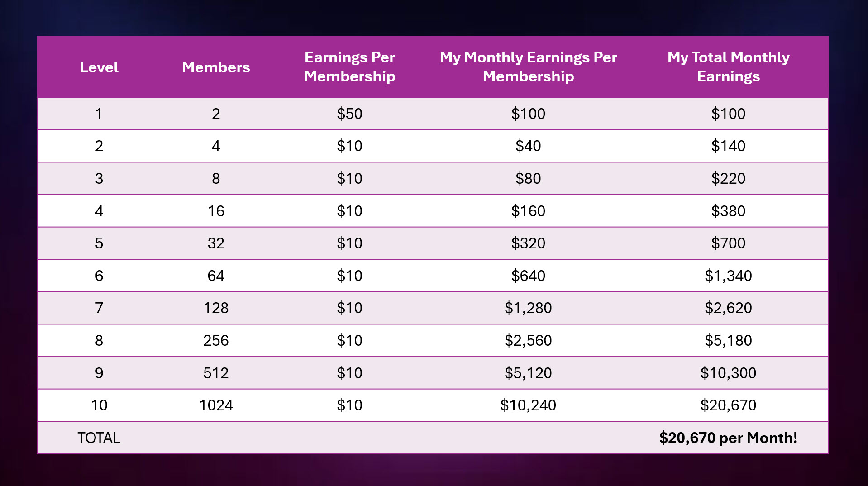Click the level 7 cell
The width and height of the screenshot is (868, 486).
99,308
